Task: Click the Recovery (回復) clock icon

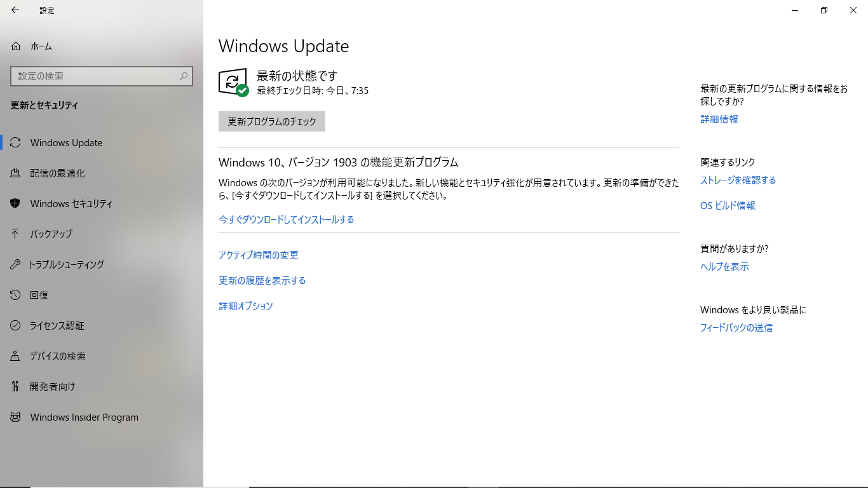Action: [16, 295]
